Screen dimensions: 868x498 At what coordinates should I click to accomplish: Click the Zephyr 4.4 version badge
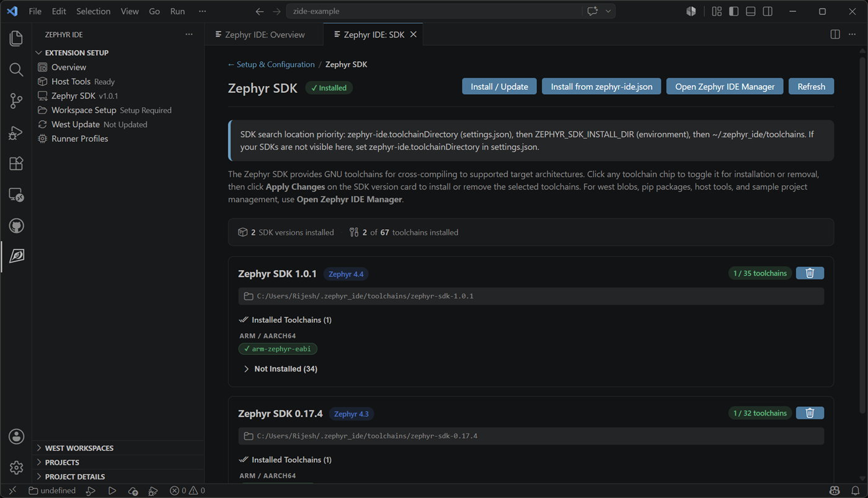[x=346, y=274]
